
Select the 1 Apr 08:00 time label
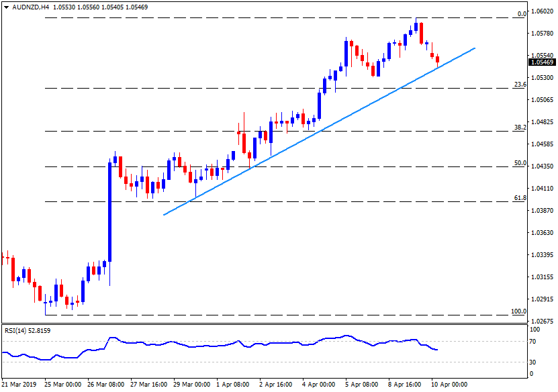[x=232, y=385]
